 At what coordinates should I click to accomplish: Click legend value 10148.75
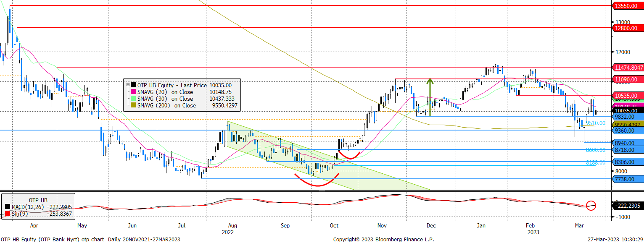(x=221, y=92)
